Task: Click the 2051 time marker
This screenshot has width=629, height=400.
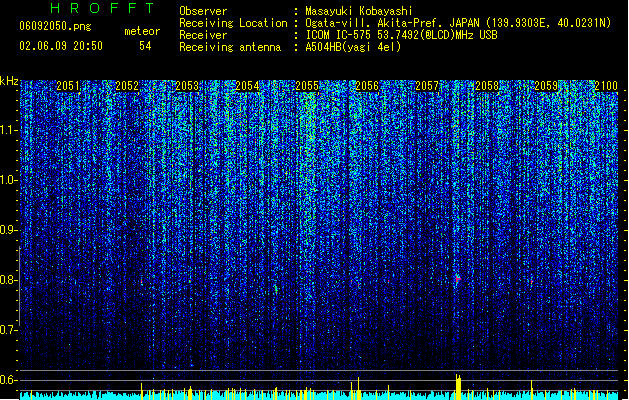Action: click(68, 86)
